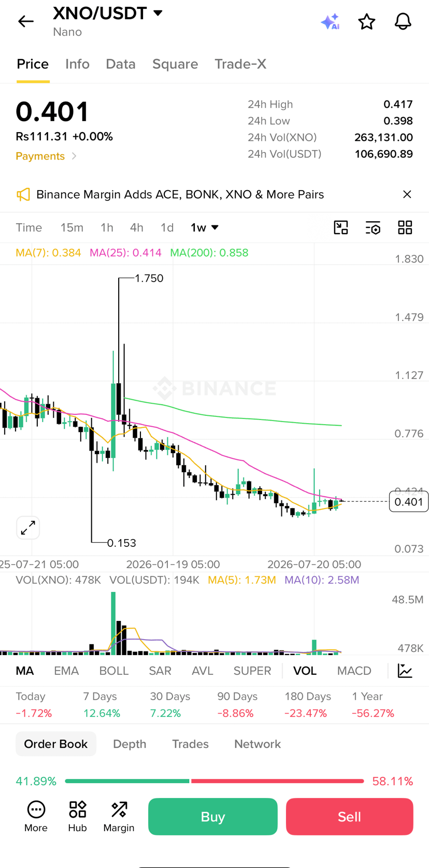Click the 180 Days -23.47% performance
The height and width of the screenshot is (868, 429).
pyautogui.click(x=308, y=705)
